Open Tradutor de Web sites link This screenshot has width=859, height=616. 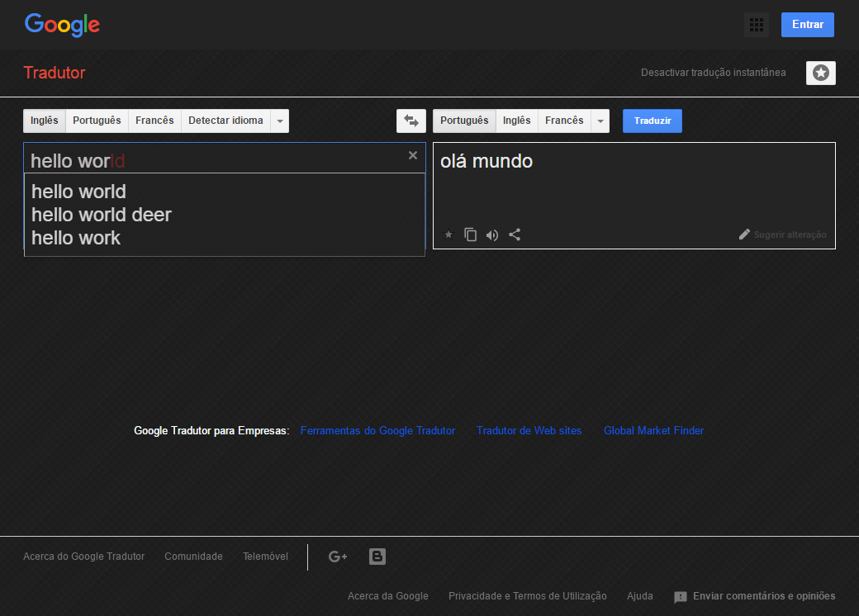point(529,430)
